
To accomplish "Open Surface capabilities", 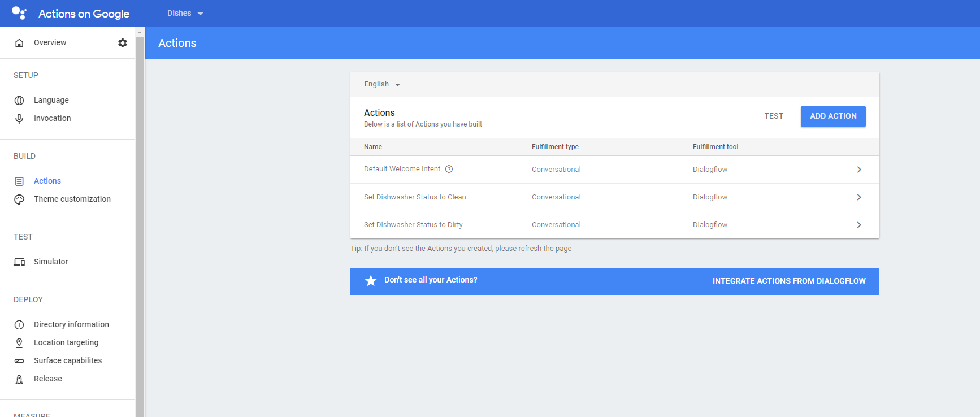I will pos(68,360).
